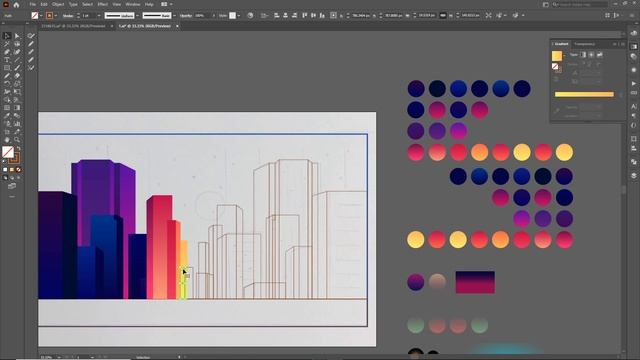Activate the Fill box in the toolbar
This screenshot has width=640, height=360.
point(8,152)
